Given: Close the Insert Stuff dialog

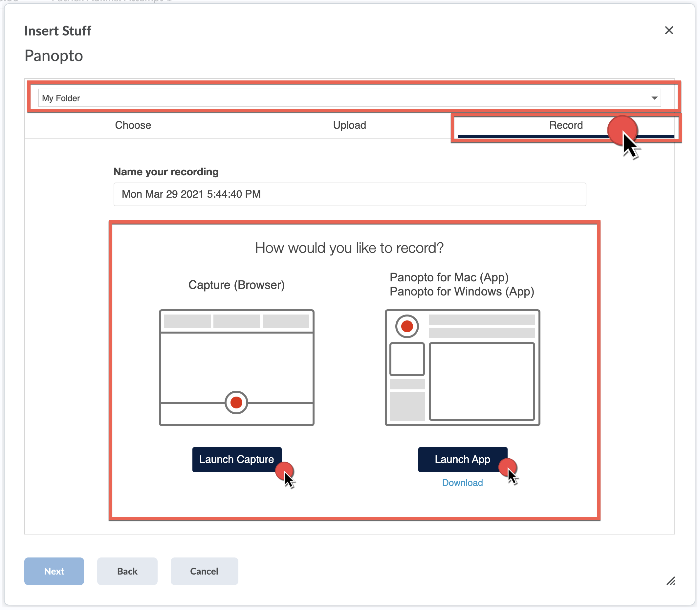Looking at the screenshot, I should (x=669, y=30).
